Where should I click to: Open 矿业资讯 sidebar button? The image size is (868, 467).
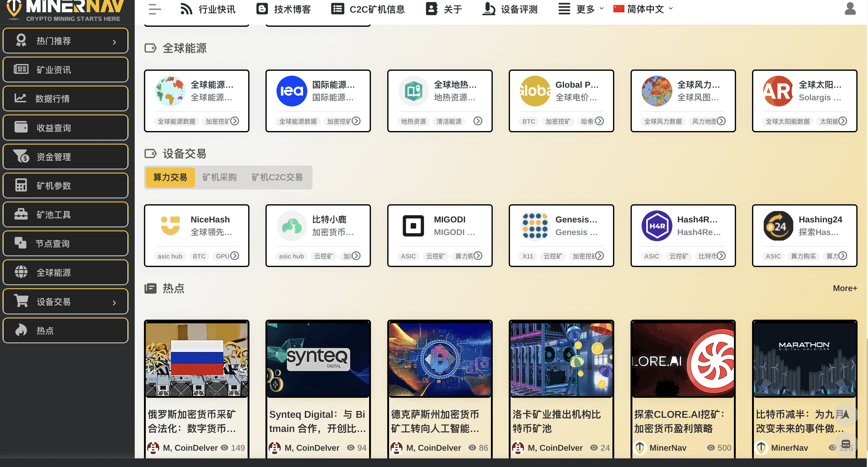[x=66, y=70]
